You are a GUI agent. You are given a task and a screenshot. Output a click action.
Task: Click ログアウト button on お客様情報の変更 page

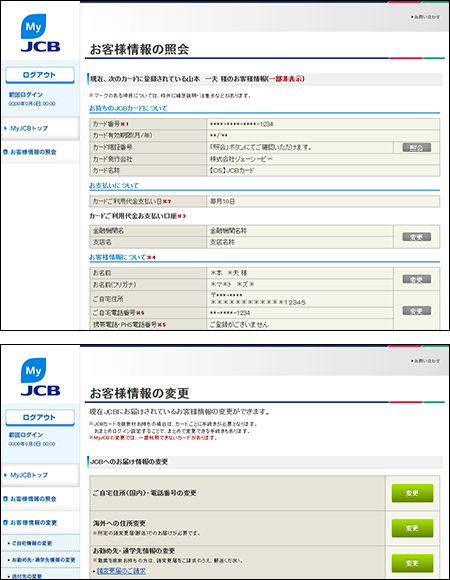click(x=40, y=417)
